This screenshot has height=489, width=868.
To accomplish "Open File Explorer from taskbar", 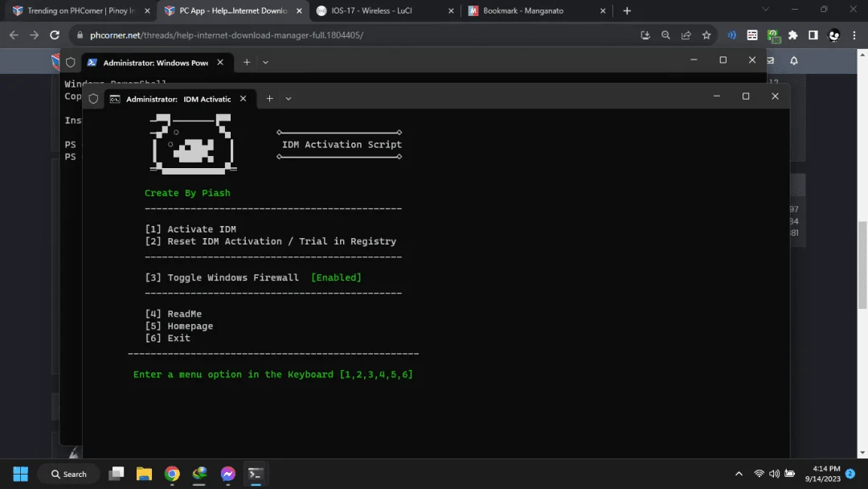I will (144, 474).
